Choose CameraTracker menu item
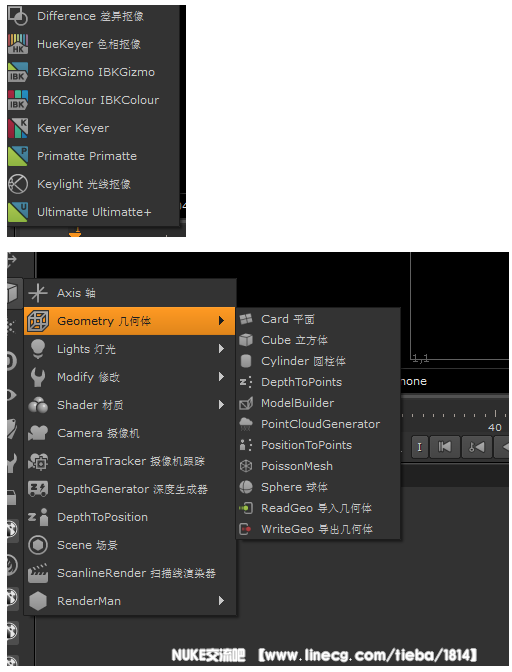Screen dimensions: 512x672 pyautogui.click(x=130, y=461)
